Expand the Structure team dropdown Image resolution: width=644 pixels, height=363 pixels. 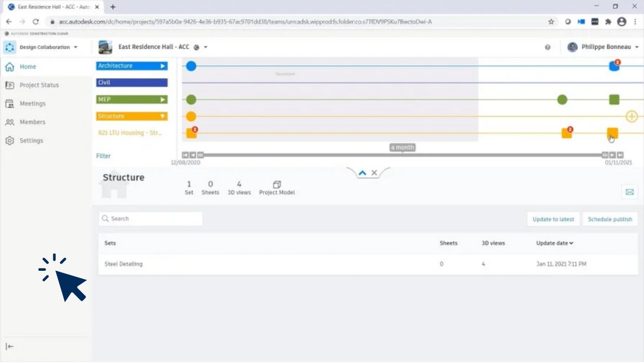163,116
